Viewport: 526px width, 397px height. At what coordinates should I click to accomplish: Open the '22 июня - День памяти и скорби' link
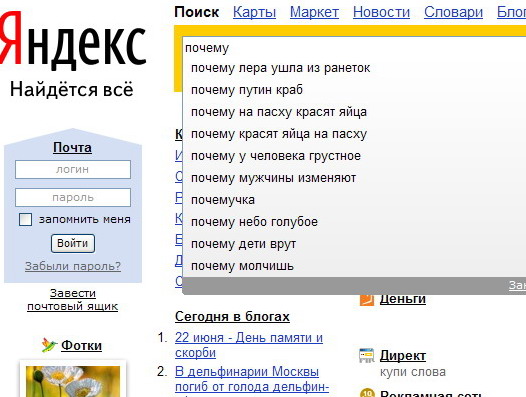[249, 345]
